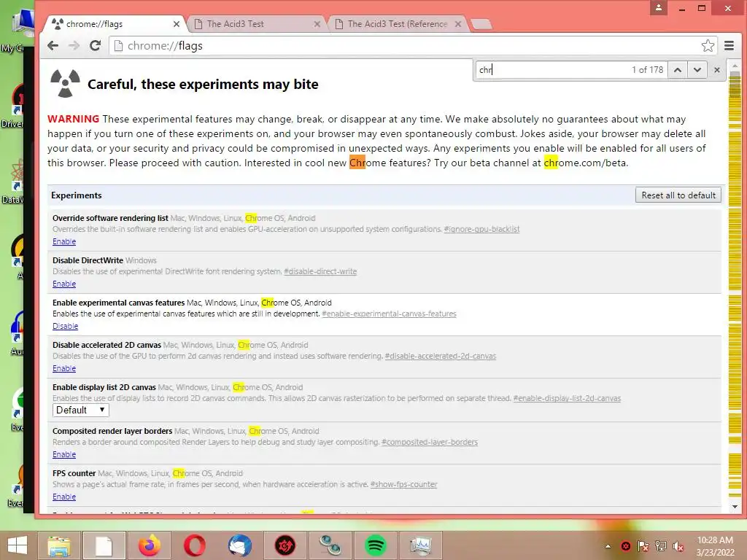Viewport: 747px width, 560px height.
Task: Click the 'Experiments' section heading
Action: (x=76, y=195)
